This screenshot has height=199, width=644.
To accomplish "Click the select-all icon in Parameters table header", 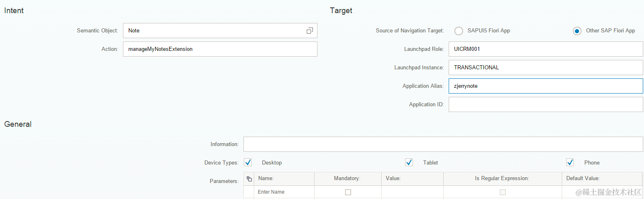I will click(249, 179).
